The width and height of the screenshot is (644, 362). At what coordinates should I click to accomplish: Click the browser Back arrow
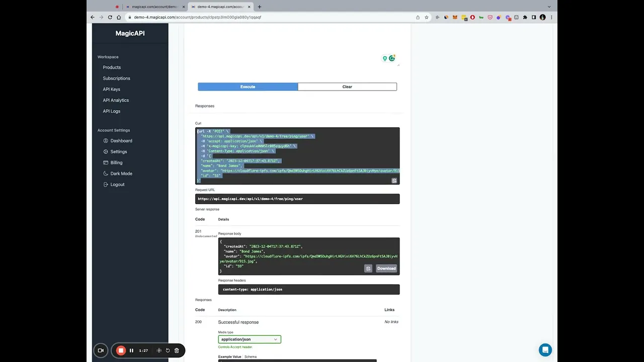[93, 17]
